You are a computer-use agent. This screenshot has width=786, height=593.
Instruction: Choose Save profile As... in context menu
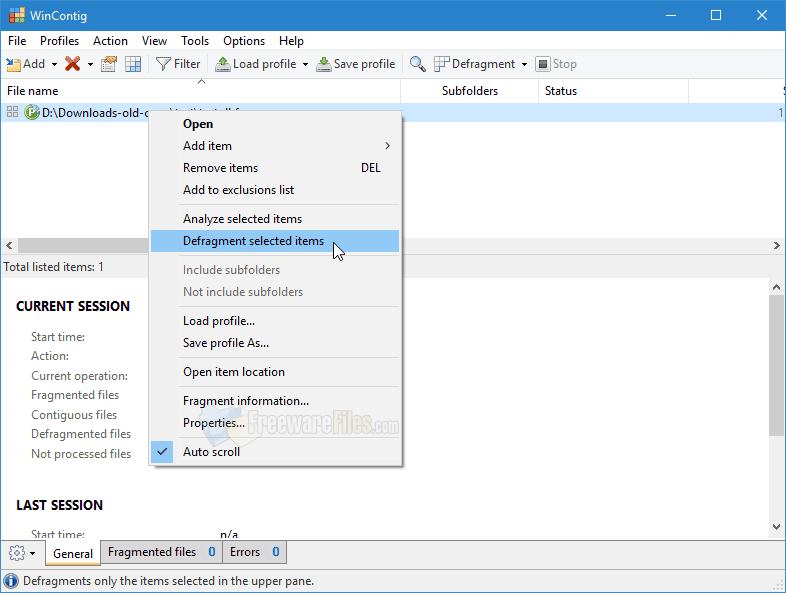pos(275,343)
